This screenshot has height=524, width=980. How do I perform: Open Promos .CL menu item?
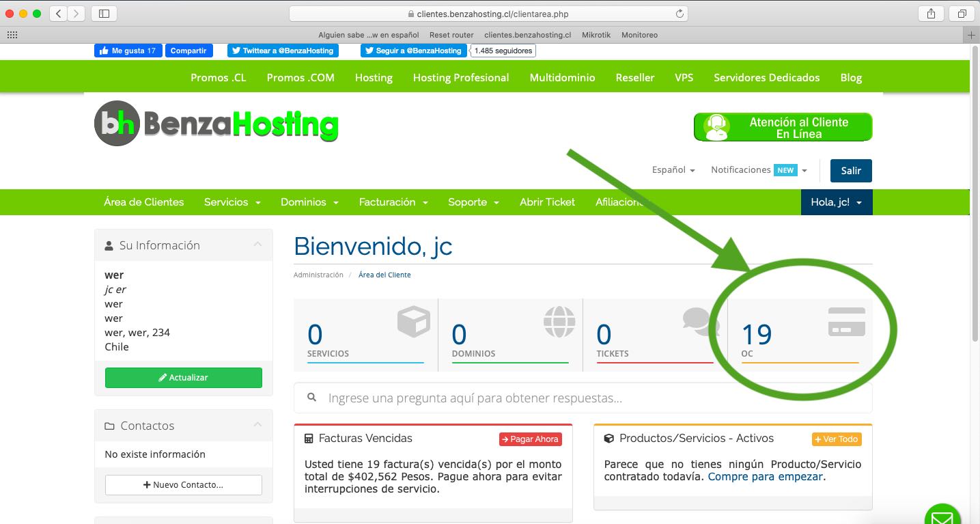(219, 78)
